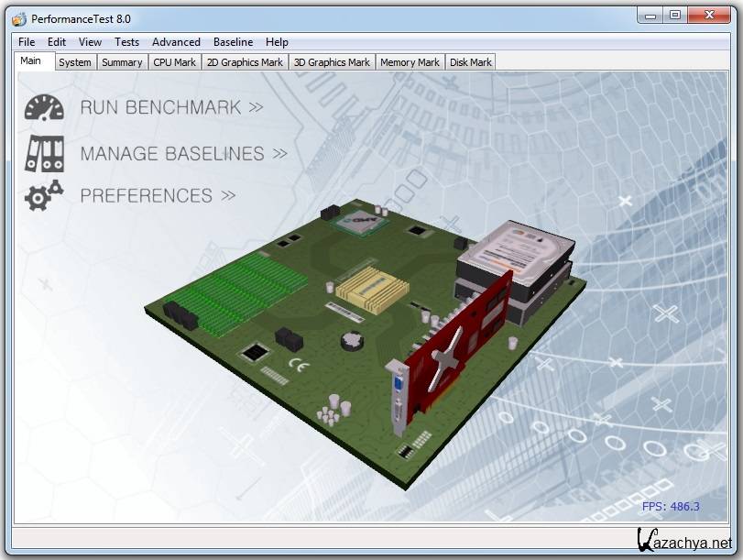Click the RUN BENCHMARK link
This screenshot has width=743, height=560.
pos(171,107)
